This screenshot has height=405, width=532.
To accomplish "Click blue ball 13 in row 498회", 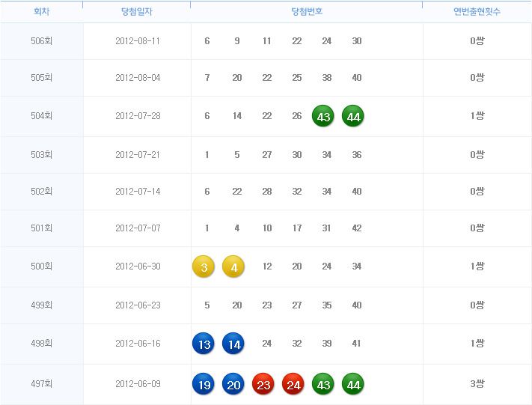I will (x=204, y=344).
